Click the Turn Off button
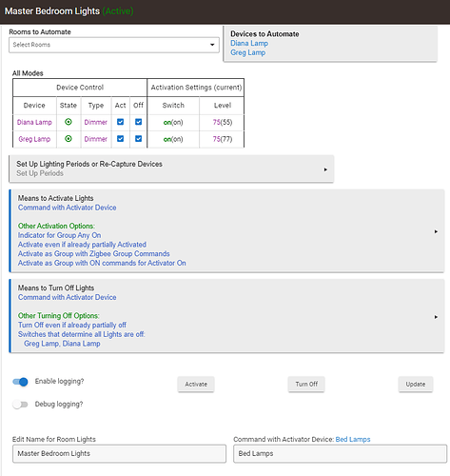This screenshot has width=450, height=476. point(306,384)
